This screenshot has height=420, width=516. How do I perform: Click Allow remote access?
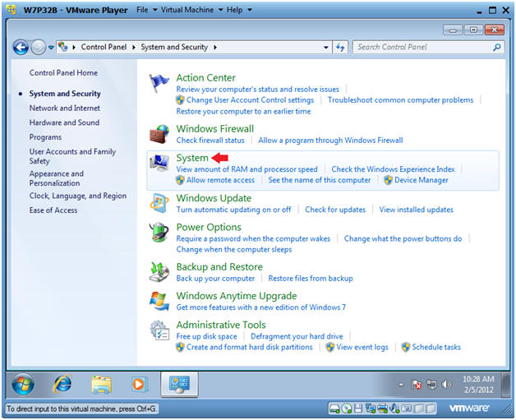point(220,180)
